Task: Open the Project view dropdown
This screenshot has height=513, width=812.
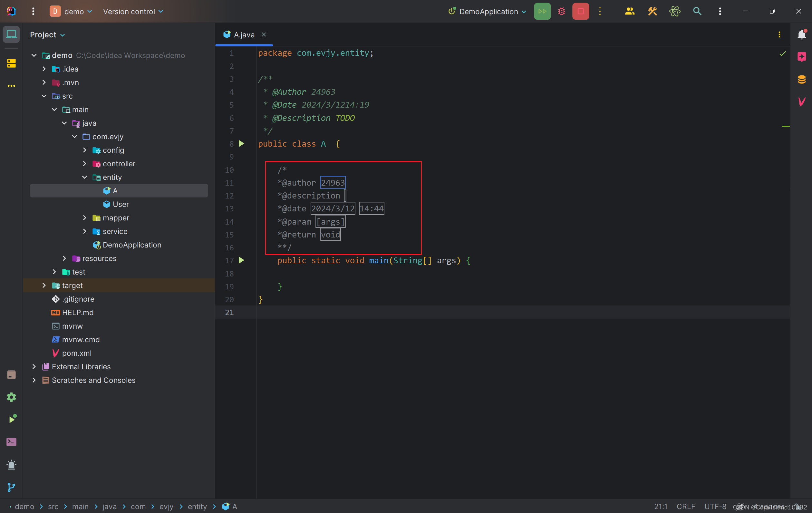Action: [48, 34]
